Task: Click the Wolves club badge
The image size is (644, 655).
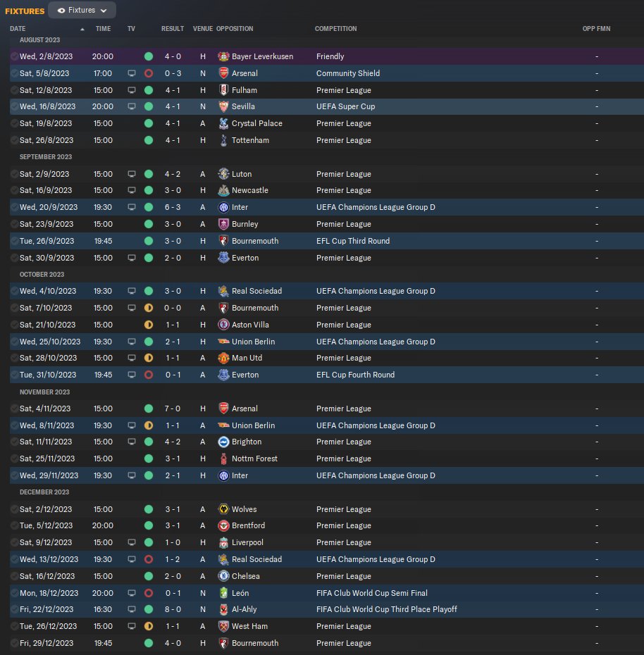Action: pos(223,509)
